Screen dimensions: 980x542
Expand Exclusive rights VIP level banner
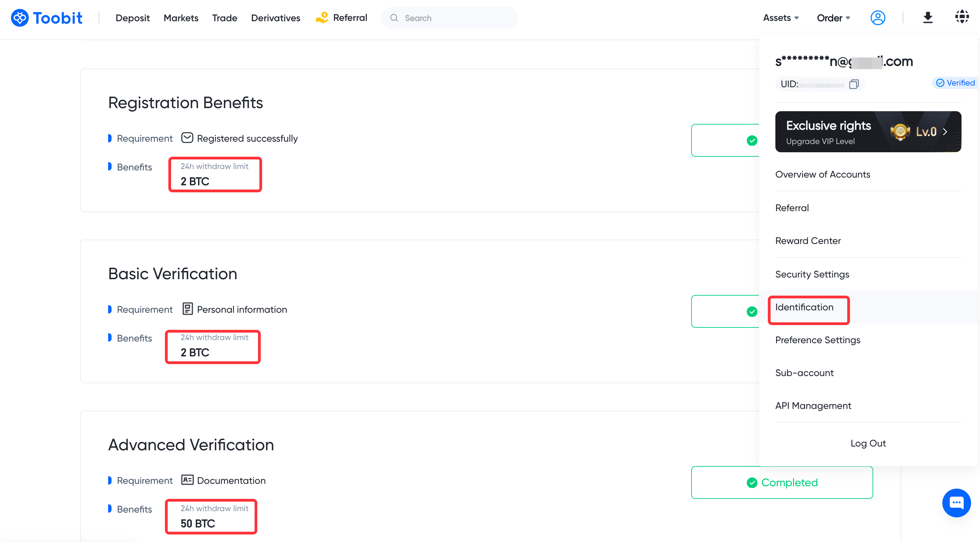click(x=868, y=132)
